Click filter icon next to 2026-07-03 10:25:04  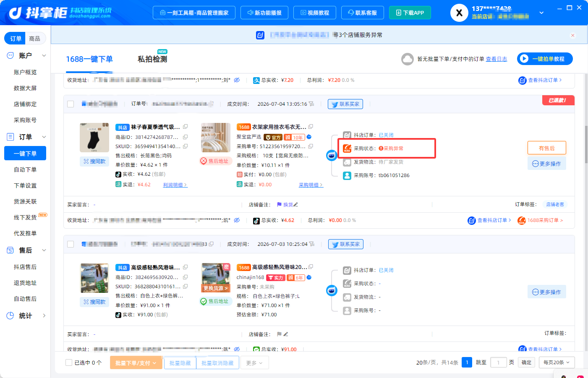[x=312, y=244]
